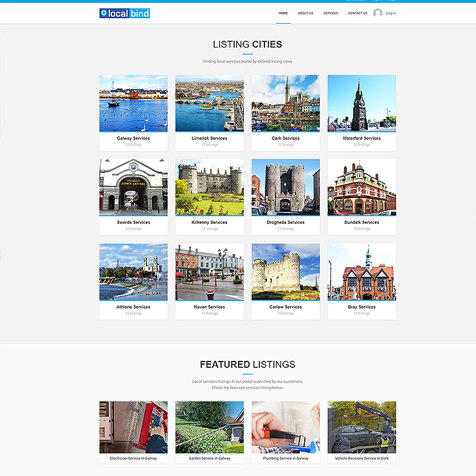The image size is (476, 476).
Task: Select the Limerick Services image
Action: [x=209, y=103]
